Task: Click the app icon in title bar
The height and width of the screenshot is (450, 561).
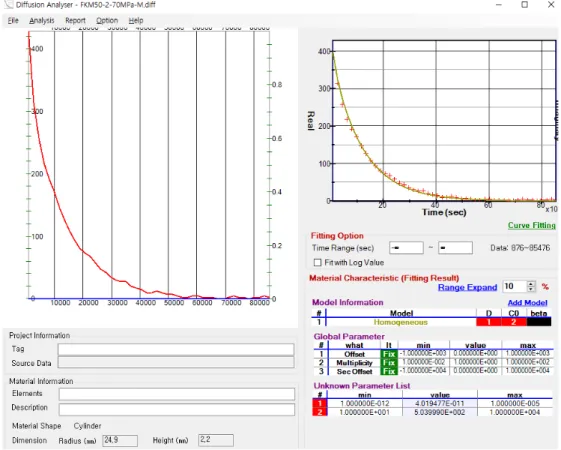Action: pos(8,5)
